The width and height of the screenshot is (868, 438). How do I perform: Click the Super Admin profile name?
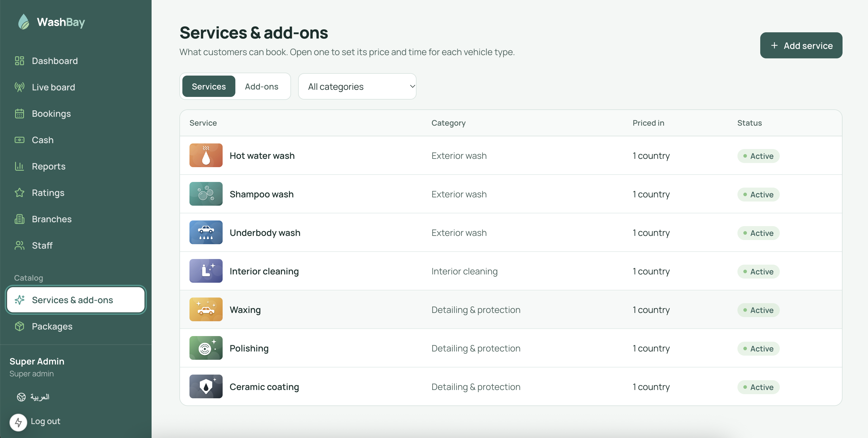pos(37,361)
